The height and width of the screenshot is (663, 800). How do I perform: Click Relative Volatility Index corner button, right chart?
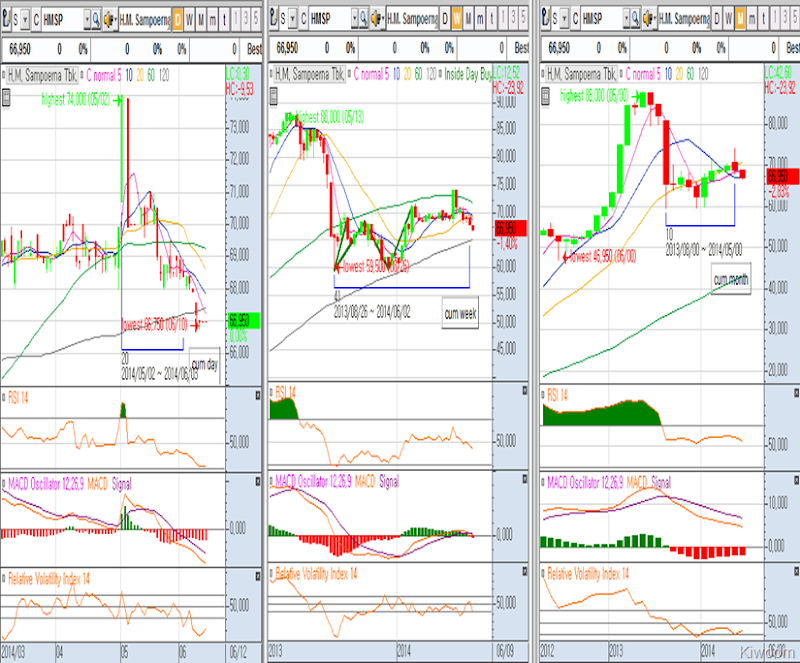(796, 573)
